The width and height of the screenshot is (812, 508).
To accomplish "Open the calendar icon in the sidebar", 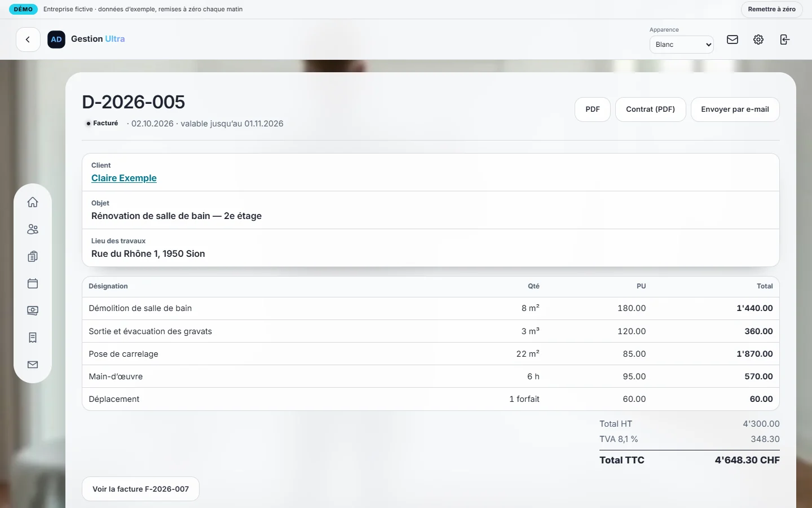I will [33, 283].
